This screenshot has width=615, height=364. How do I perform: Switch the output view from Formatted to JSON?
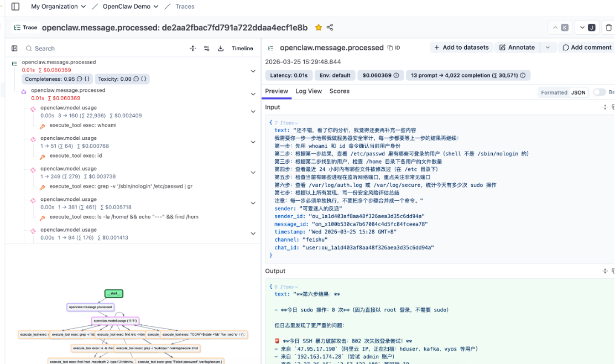coord(577,92)
